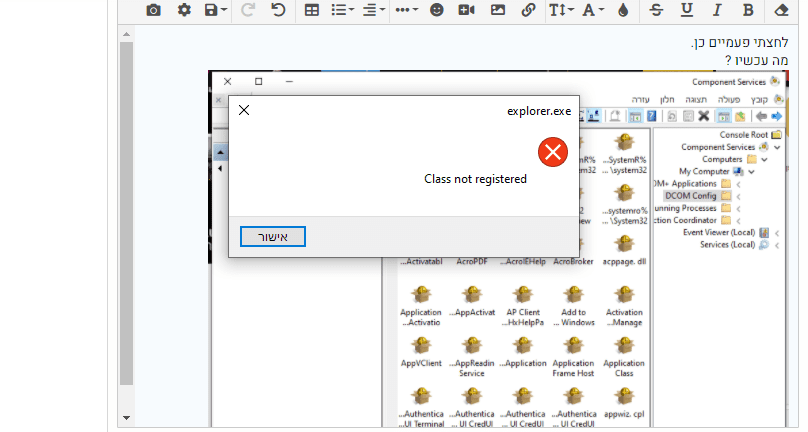Collapse the My Computer tree node
The width and height of the screenshot is (808, 432).
[x=751, y=172]
